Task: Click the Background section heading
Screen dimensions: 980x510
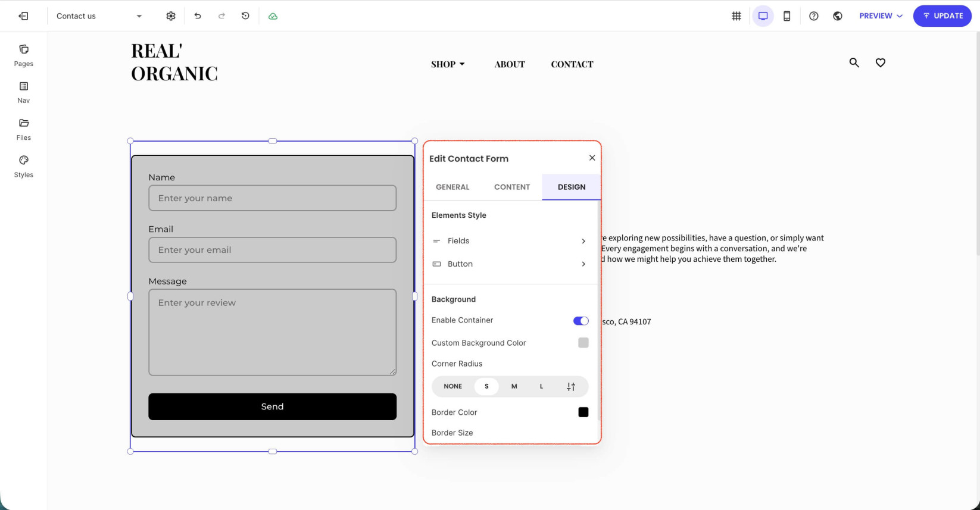Action: point(454,299)
